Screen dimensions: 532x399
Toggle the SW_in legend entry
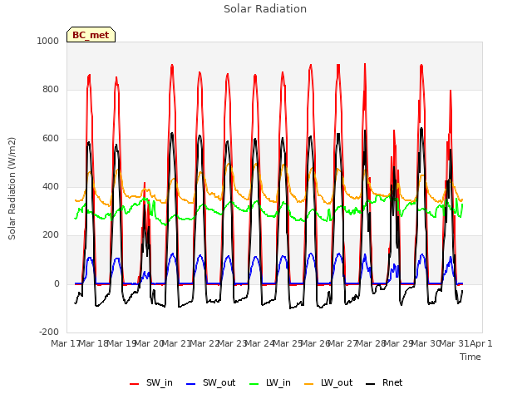(x=151, y=382)
